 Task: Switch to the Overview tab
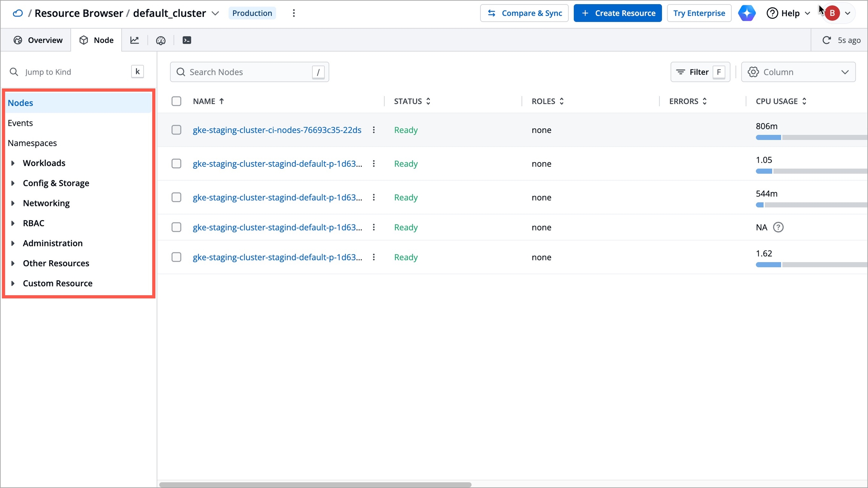[38, 40]
